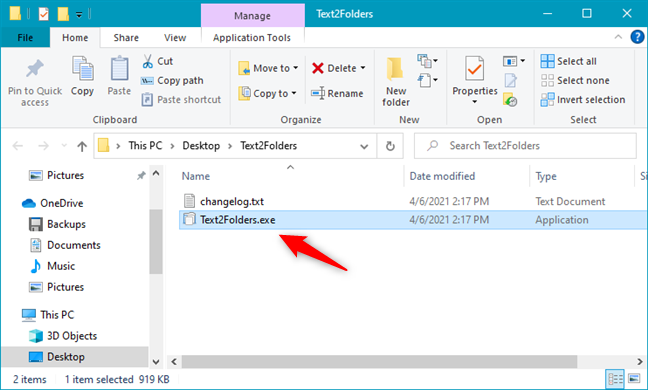Create a New folder from ribbon
The width and height of the screenshot is (648, 390).
[395, 82]
